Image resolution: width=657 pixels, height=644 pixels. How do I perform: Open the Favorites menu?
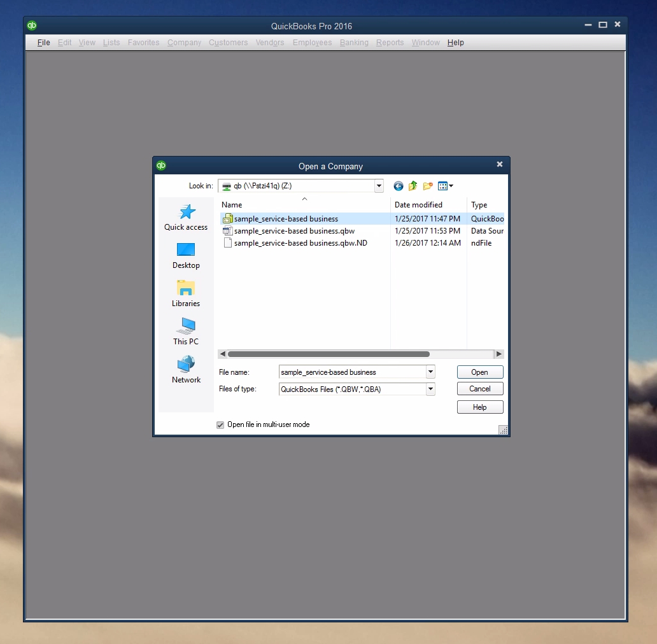click(x=144, y=43)
